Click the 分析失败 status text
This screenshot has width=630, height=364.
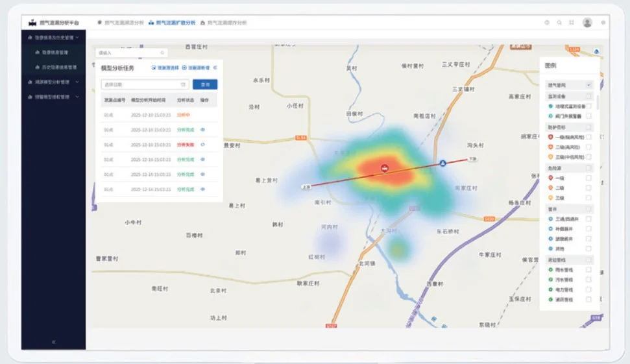pyautogui.click(x=185, y=145)
